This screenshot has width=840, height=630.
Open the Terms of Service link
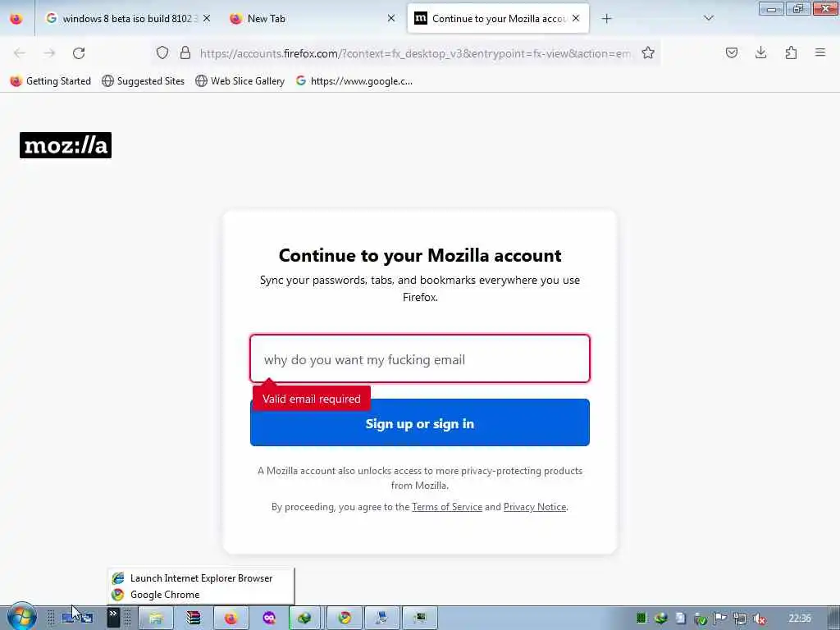click(x=447, y=507)
